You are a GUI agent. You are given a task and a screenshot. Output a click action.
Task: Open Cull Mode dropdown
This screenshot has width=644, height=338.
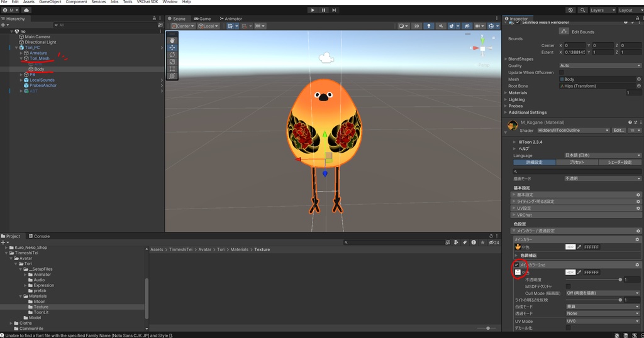pyautogui.click(x=602, y=293)
